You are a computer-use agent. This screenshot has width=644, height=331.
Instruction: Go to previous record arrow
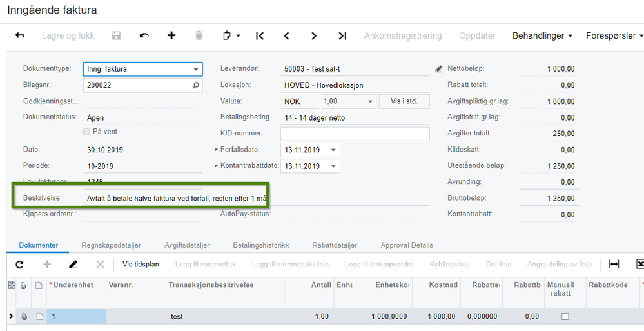point(287,35)
